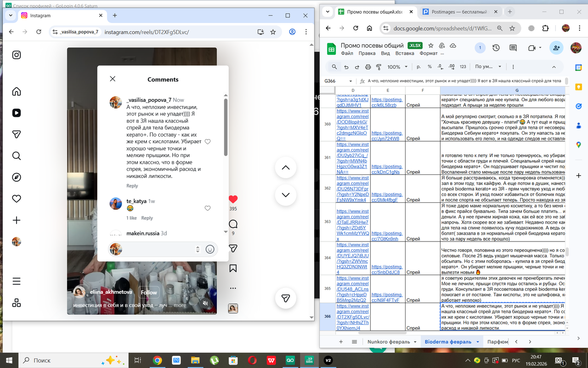Image resolution: width=588 pixels, height=368 pixels.
Task: Open Chrome from the Windows taskbar
Action: 157,360
